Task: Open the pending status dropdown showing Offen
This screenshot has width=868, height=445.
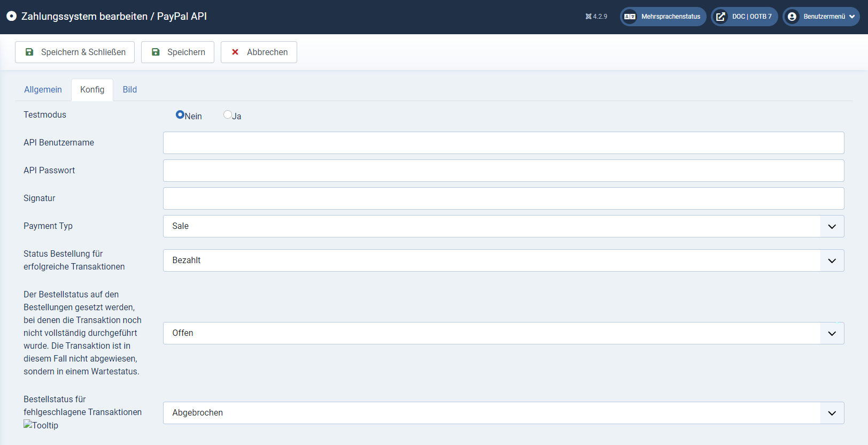Action: [503, 333]
